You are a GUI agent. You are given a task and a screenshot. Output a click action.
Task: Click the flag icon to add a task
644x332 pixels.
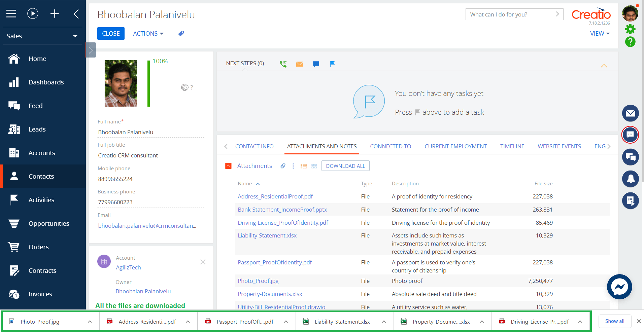(x=332, y=64)
